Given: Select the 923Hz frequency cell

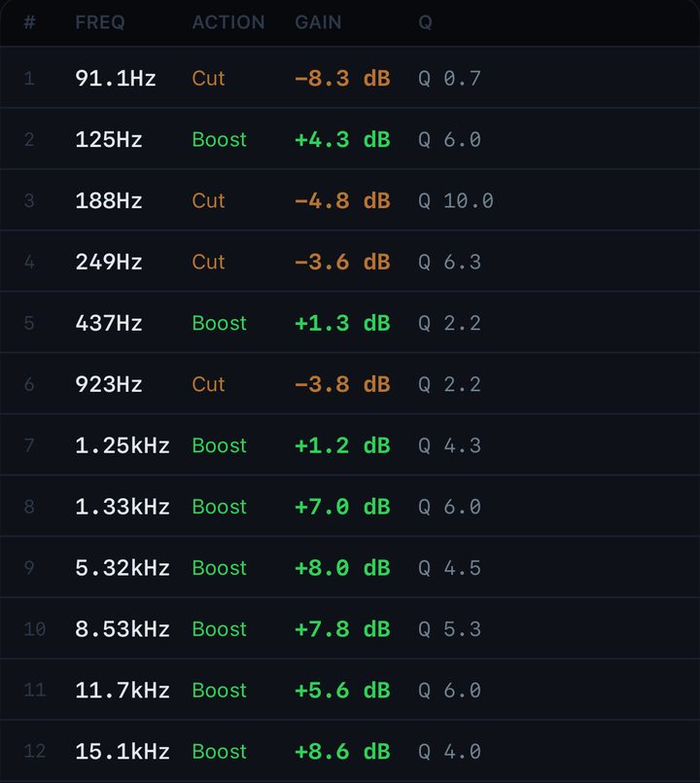Looking at the screenshot, I should 108,384.
